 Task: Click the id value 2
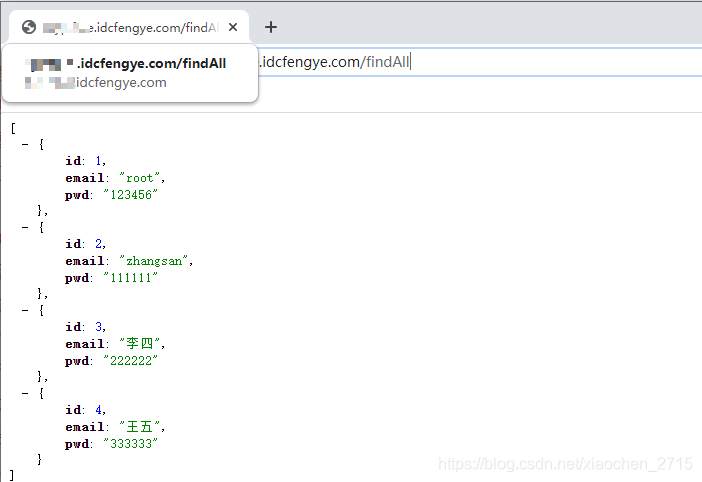click(98, 244)
